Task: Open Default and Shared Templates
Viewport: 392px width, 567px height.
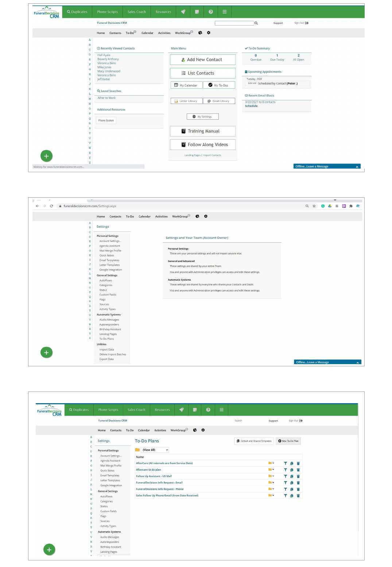Action: click(x=254, y=441)
